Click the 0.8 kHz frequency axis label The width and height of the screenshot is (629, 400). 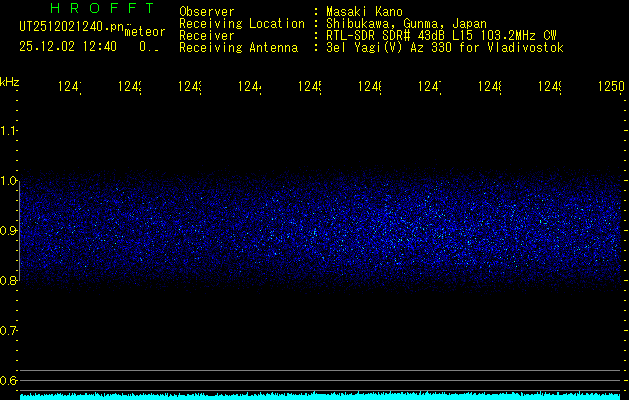(x=9, y=281)
